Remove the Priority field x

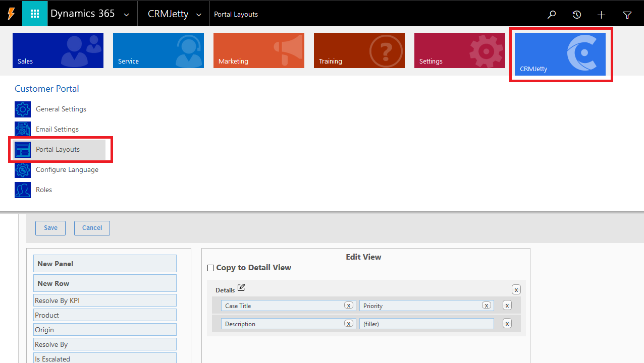487,306
